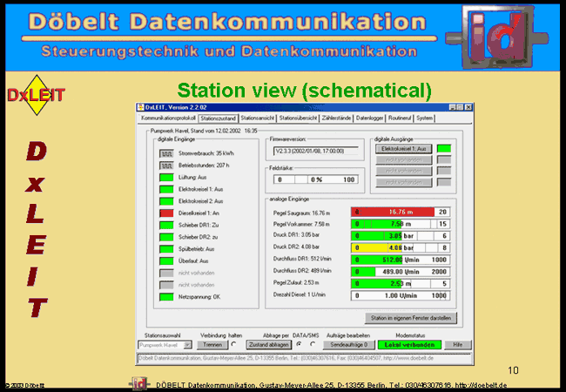Open the Datenlogger tab
This screenshot has width=566, height=392.
tap(369, 118)
